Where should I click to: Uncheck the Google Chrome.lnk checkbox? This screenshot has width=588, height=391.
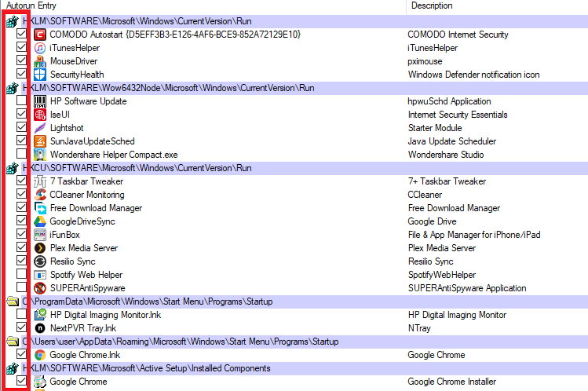coord(22,354)
